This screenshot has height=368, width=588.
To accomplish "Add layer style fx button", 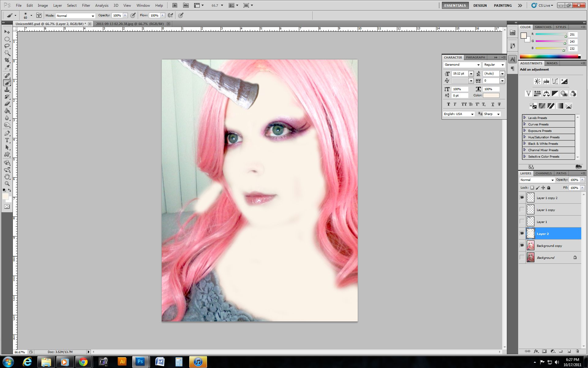I will (536, 351).
